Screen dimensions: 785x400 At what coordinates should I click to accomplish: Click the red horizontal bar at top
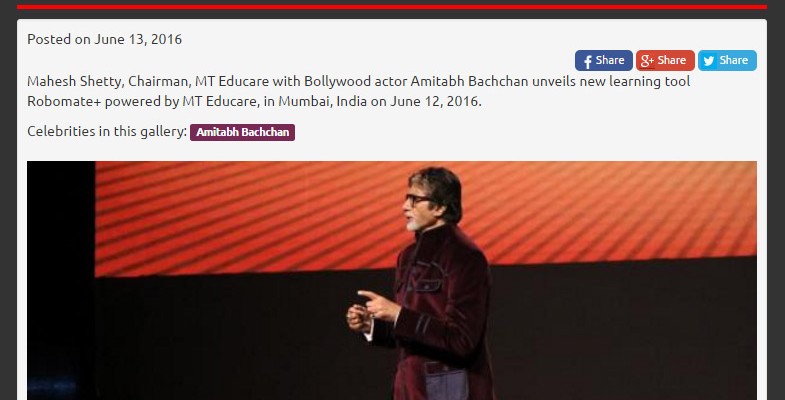point(392,7)
